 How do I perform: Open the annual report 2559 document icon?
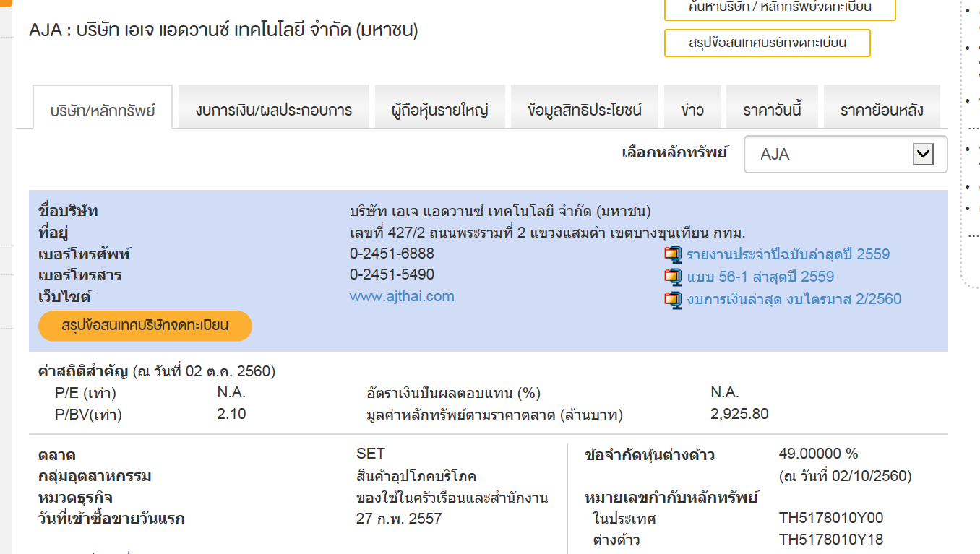[x=674, y=255]
